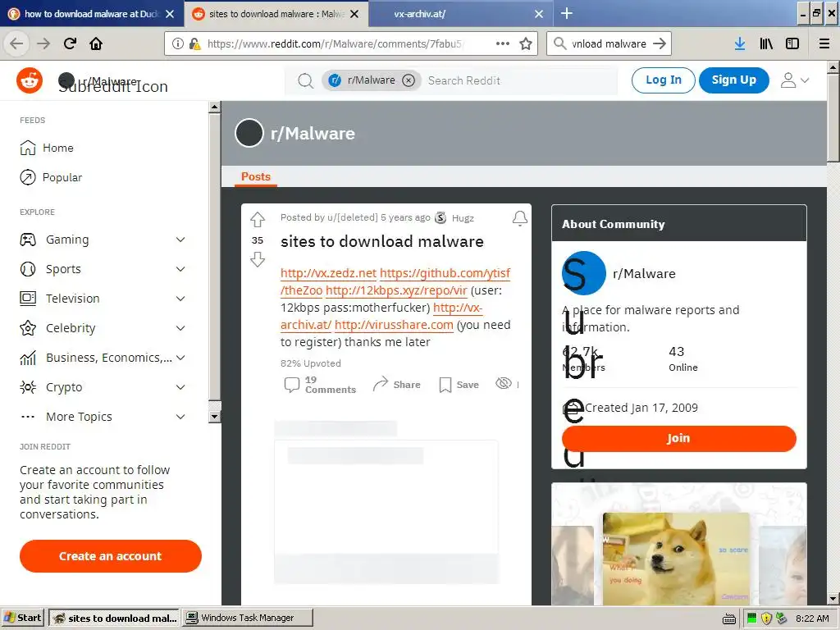Click sidebar scrollbar down arrow
Screen dimensions: 840x630
click(215, 416)
